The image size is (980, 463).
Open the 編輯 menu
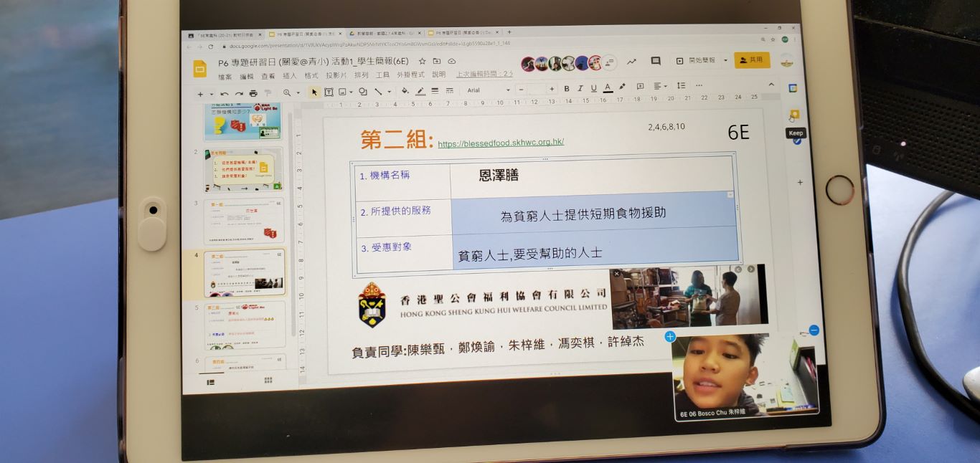tap(246, 76)
